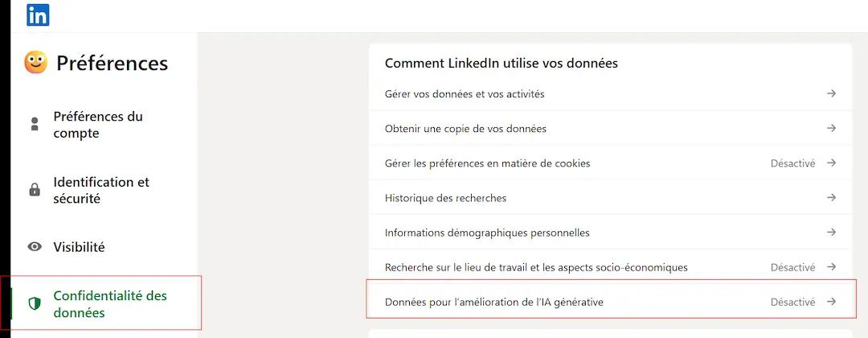Image resolution: width=868 pixels, height=338 pixels.
Task: Open Gérer vos données et vos activités
Action: [x=465, y=94]
